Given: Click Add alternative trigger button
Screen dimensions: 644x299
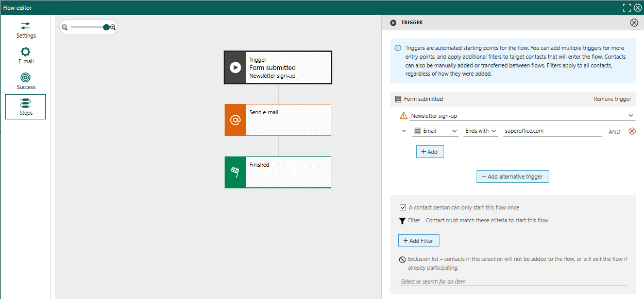Looking at the screenshot, I should pos(513,177).
